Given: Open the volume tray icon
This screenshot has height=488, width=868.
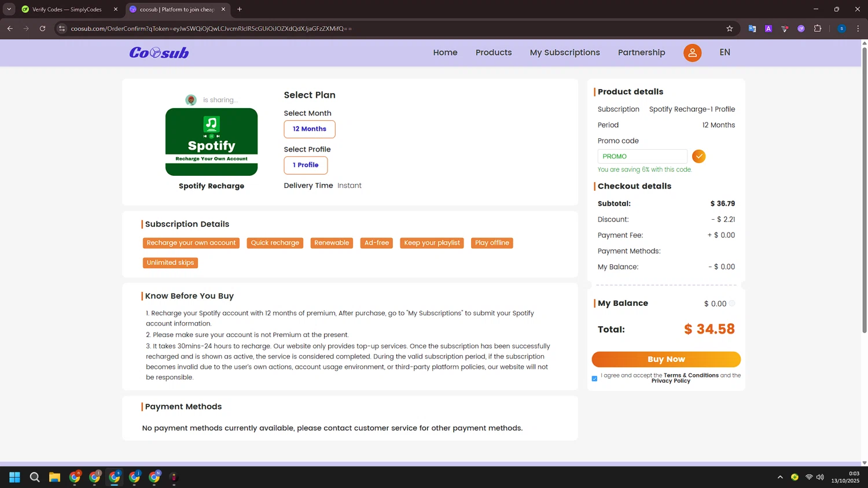Looking at the screenshot, I should point(820,477).
